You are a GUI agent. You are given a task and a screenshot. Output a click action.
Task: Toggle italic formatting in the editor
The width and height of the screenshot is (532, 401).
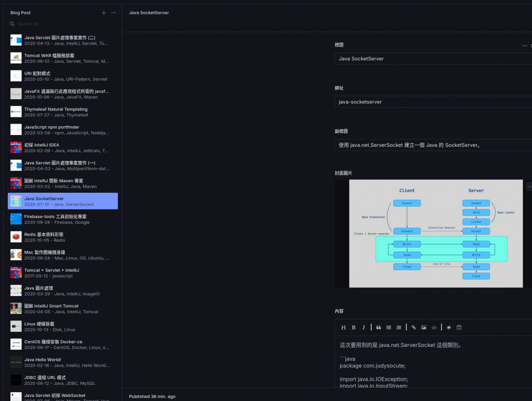coord(363,327)
